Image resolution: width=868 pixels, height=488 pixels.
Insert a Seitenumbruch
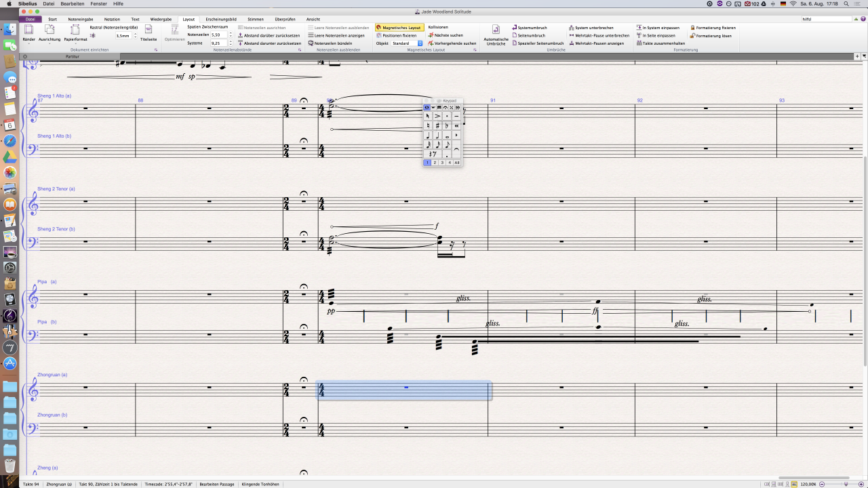tap(529, 35)
